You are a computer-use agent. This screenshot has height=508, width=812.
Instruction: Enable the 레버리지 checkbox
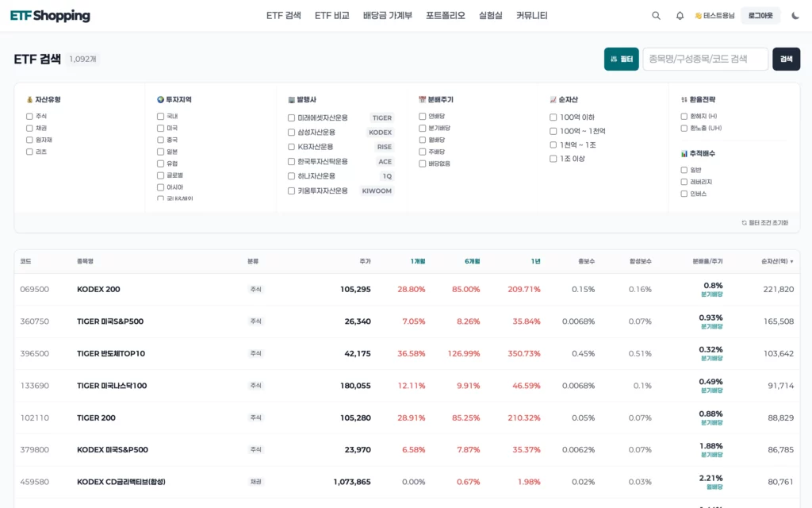(x=684, y=182)
